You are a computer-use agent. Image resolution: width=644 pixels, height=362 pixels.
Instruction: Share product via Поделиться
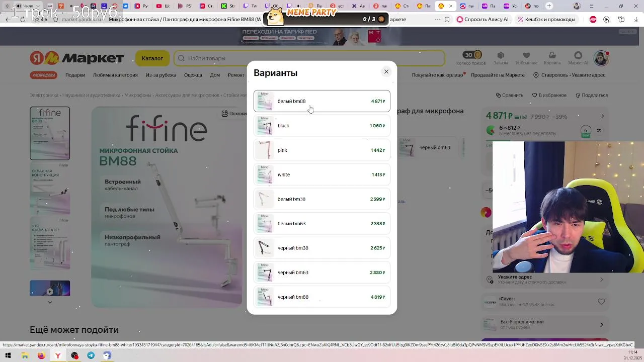coord(592,95)
